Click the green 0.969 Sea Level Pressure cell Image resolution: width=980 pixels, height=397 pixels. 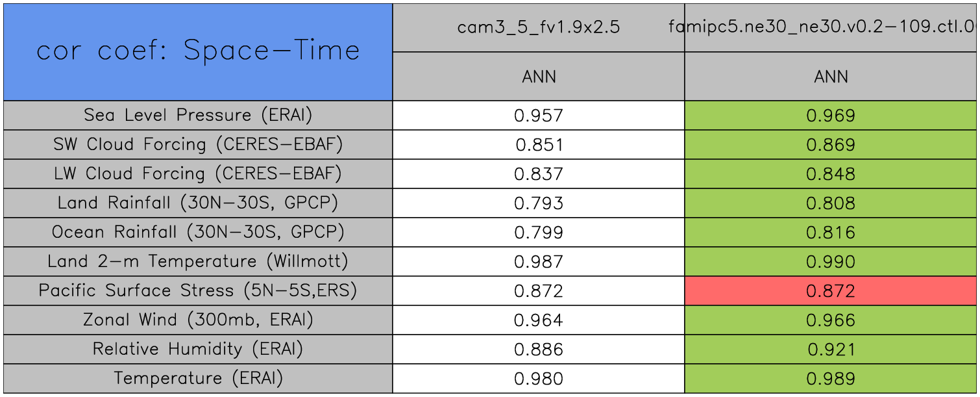tap(831, 116)
